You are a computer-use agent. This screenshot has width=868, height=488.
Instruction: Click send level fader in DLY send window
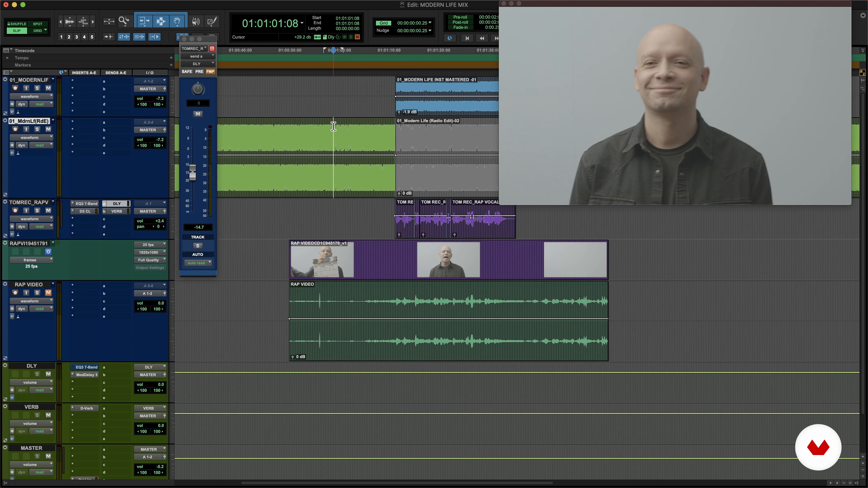[192, 172]
